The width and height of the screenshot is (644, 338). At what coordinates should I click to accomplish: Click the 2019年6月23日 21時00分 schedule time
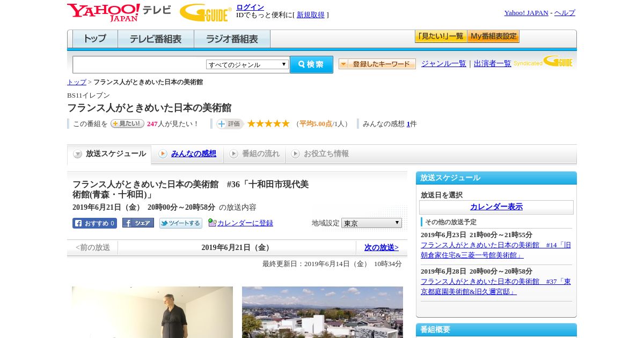click(x=477, y=235)
